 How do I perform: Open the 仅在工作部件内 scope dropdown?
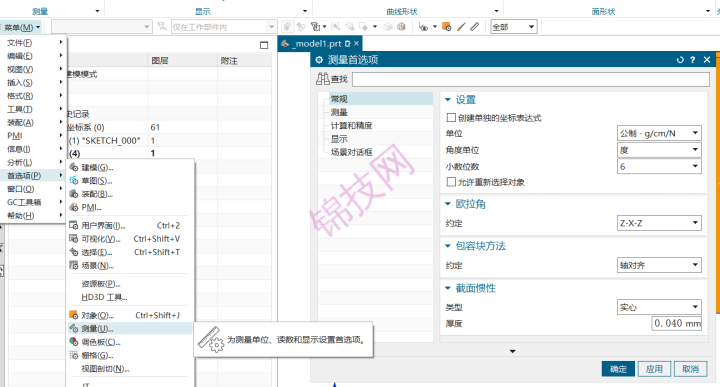[x=224, y=27]
